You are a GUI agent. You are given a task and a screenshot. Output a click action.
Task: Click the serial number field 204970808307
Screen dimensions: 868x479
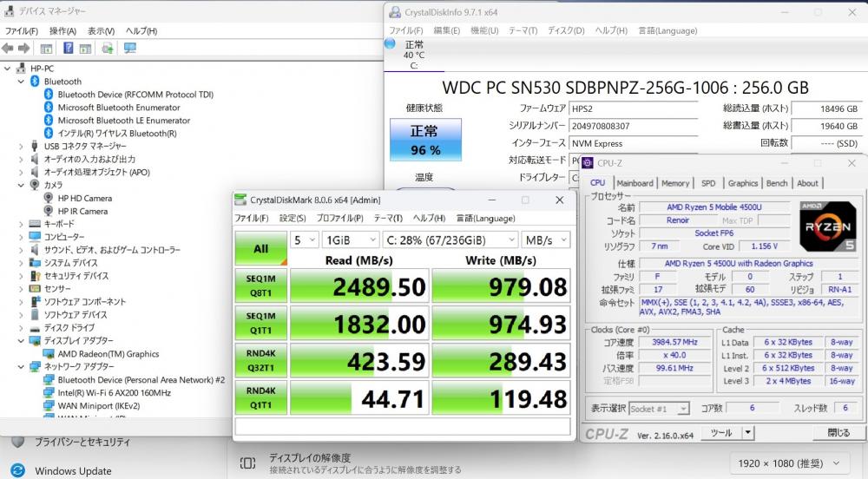[x=633, y=126]
